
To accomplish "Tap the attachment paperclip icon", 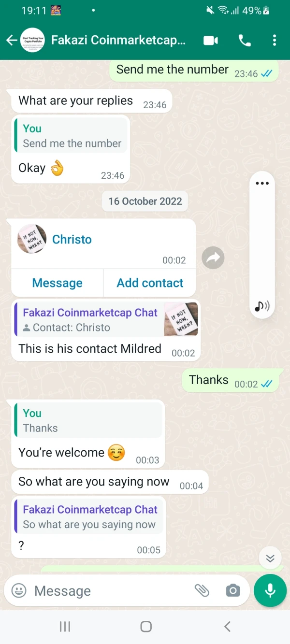I will [202, 590].
